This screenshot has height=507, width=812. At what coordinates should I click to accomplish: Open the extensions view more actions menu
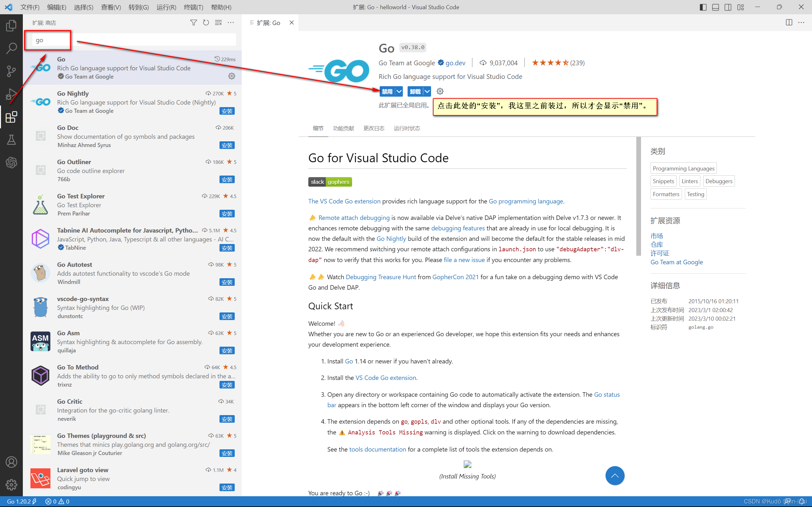231,22
